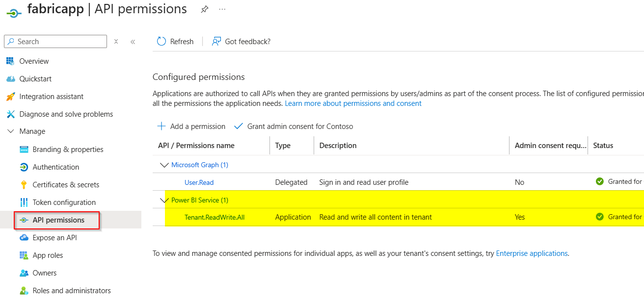Clear the search box with X icon
The height and width of the screenshot is (301, 644).
pos(116,42)
